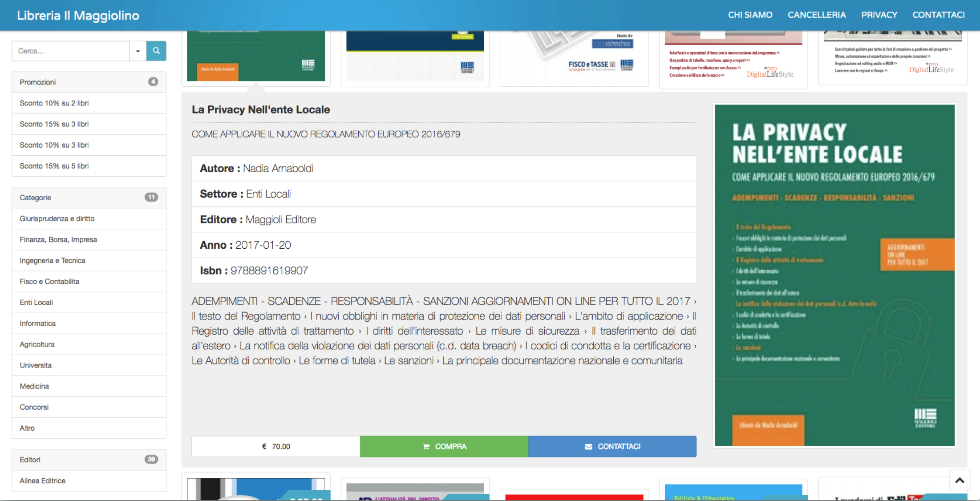Select Sconto 10% su 2 libri

89,103
